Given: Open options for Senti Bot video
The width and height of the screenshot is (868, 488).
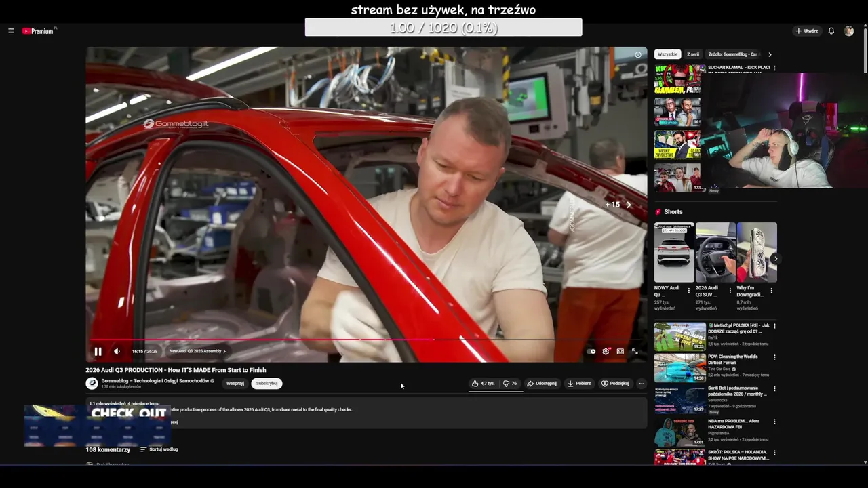Looking at the screenshot, I should (774, 389).
